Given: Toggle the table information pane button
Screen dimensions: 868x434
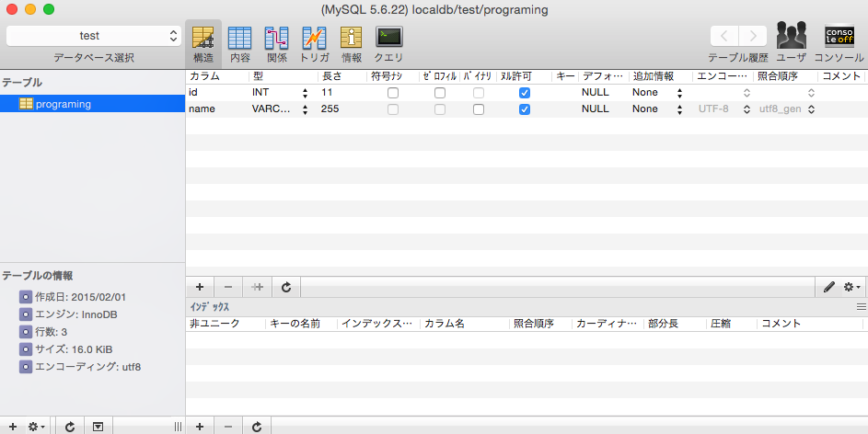Looking at the screenshot, I should [98, 427].
